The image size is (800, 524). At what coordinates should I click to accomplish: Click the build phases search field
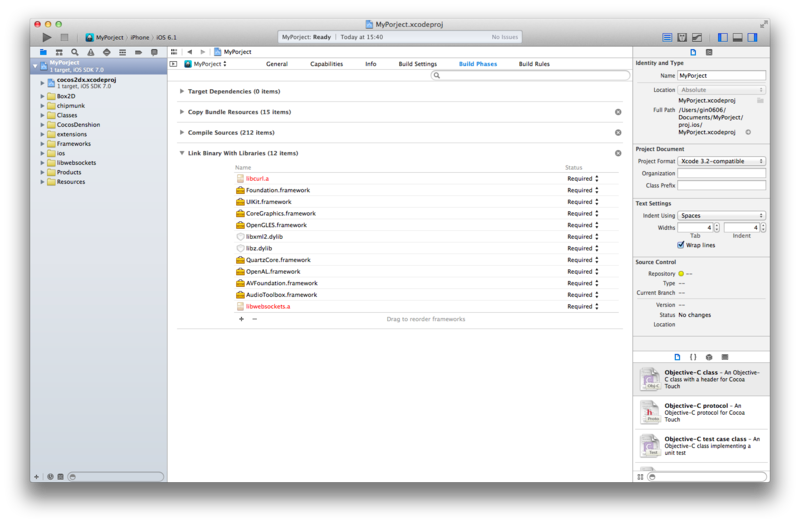tap(530, 76)
